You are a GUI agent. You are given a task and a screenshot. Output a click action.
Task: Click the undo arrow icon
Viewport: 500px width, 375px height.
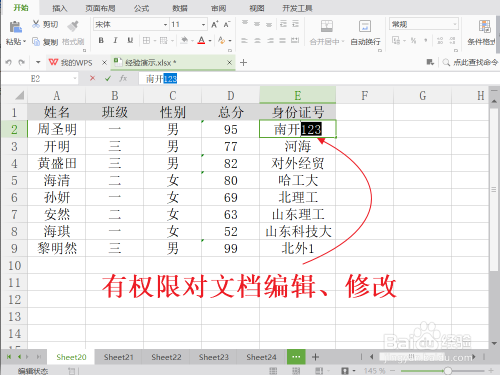tap(9, 62)
